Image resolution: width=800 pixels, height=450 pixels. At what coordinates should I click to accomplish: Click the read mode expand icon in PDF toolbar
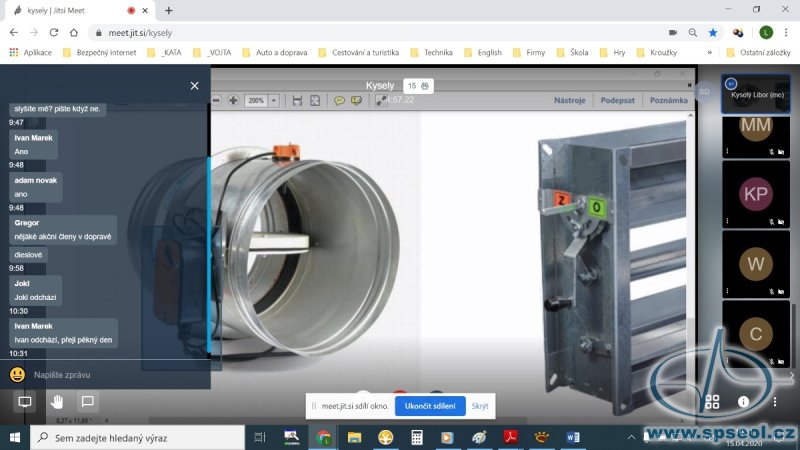[x=381, y=101]
